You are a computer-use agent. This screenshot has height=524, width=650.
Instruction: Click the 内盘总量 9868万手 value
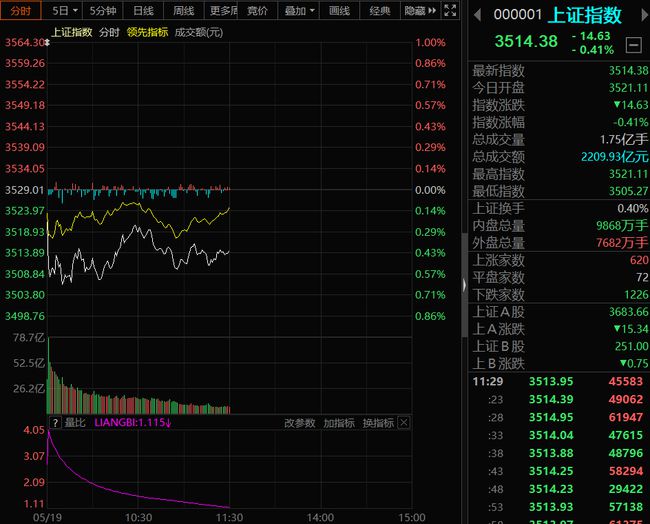click(622, 226)
